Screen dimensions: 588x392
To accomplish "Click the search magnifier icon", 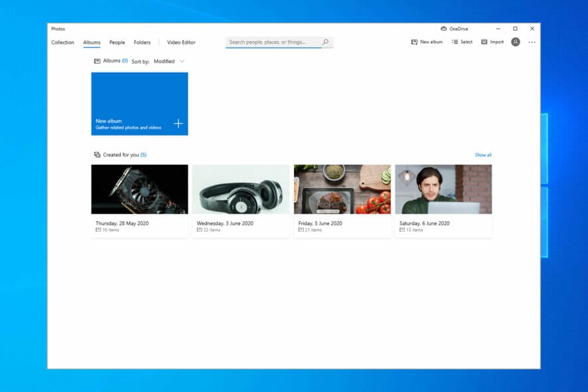I will click(325, 42).
